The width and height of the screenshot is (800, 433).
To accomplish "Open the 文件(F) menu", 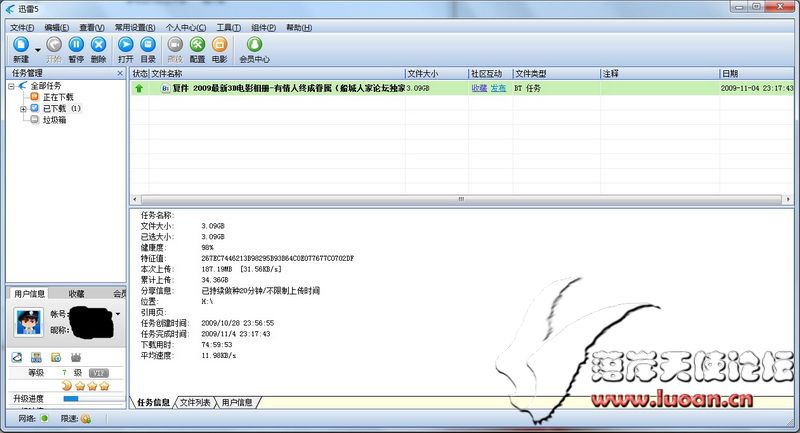I will click(22, 28).
